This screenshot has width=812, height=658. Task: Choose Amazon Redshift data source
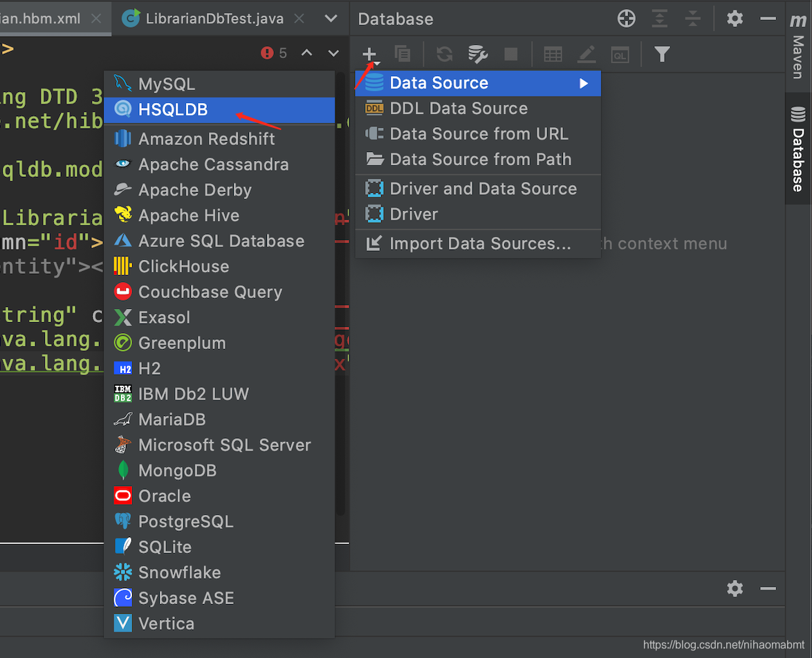[219, 139]
